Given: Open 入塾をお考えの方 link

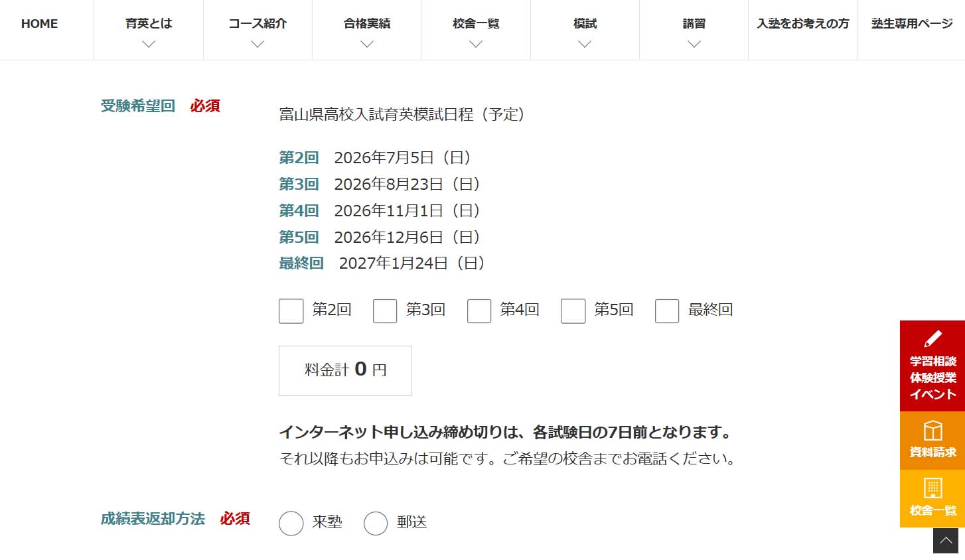Looking at the screenshot, I should click(803, 24).
